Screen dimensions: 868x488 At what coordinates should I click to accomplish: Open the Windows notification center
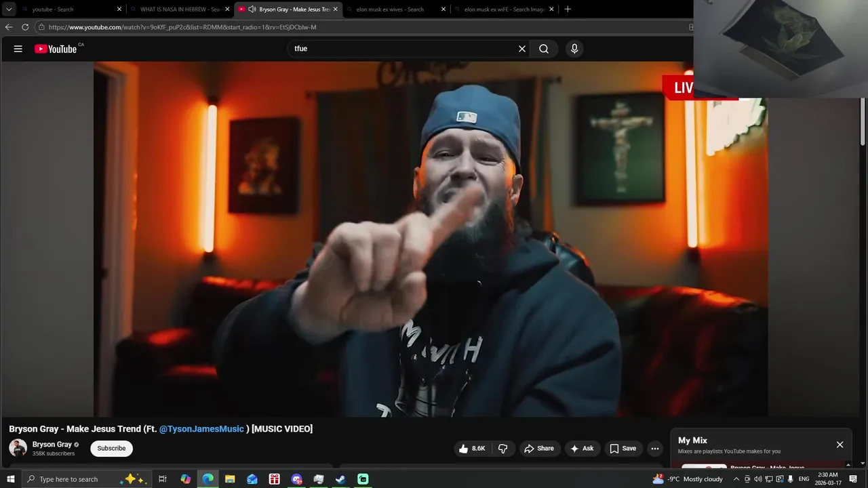[x=854, y=479]
